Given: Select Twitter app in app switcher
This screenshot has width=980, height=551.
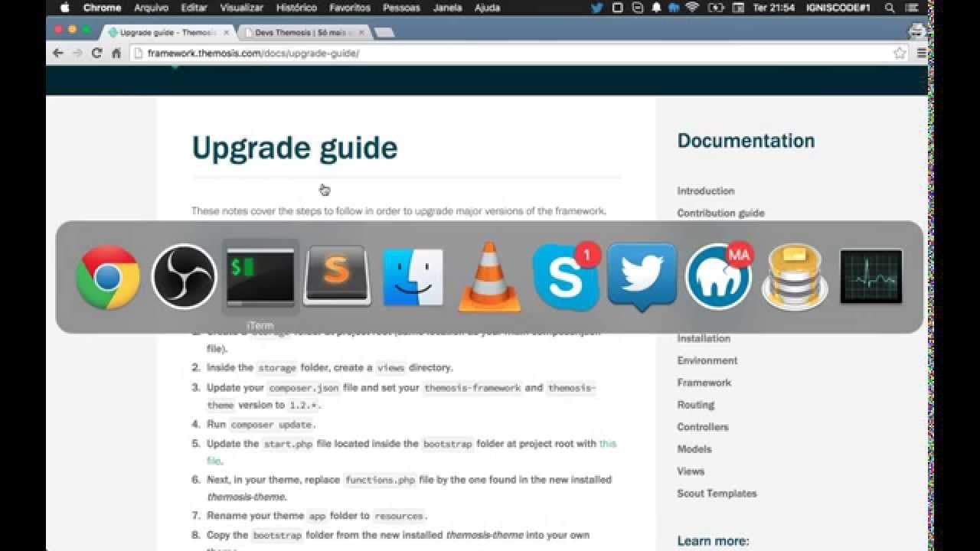Looking at the screenshot, I should (x=642, y=278).
